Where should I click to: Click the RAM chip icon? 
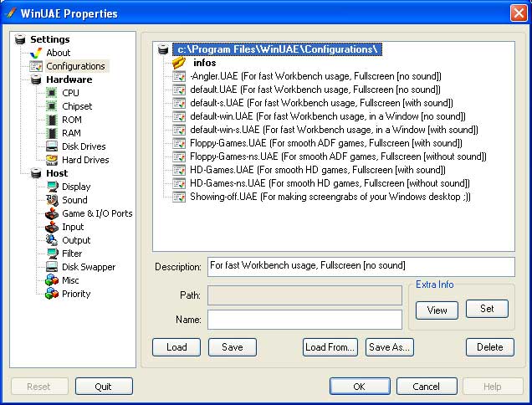tap(52, 133)
